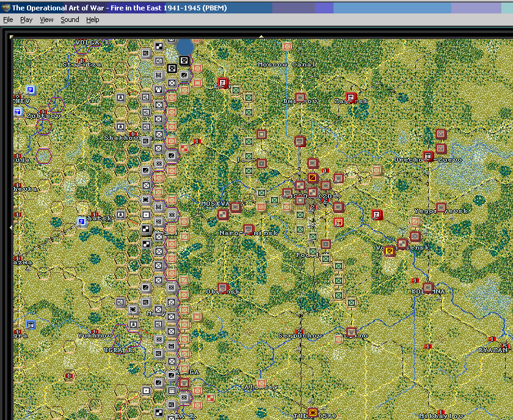
Task: Select the yellow-bordered slash unit in Moscow
Action: point(313,178)
